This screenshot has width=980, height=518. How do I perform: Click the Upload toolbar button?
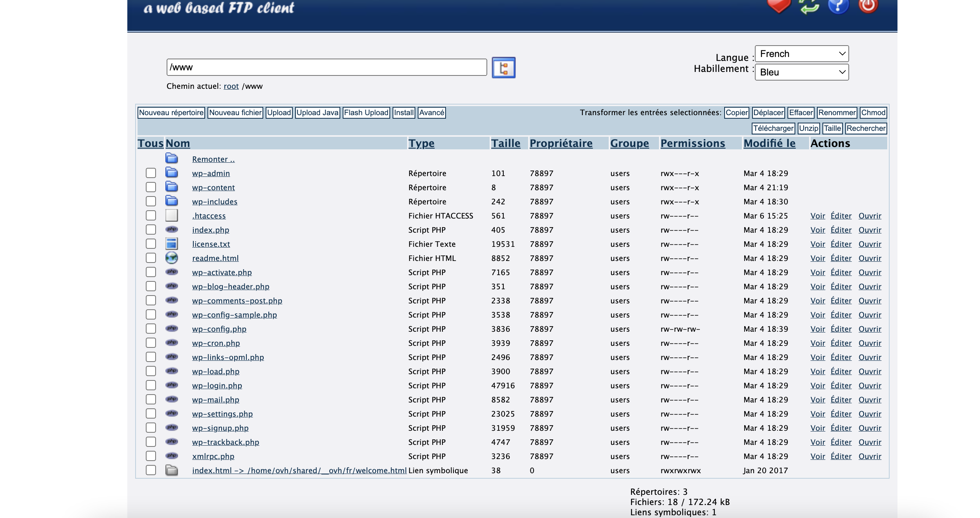click(x=279, y=113)
